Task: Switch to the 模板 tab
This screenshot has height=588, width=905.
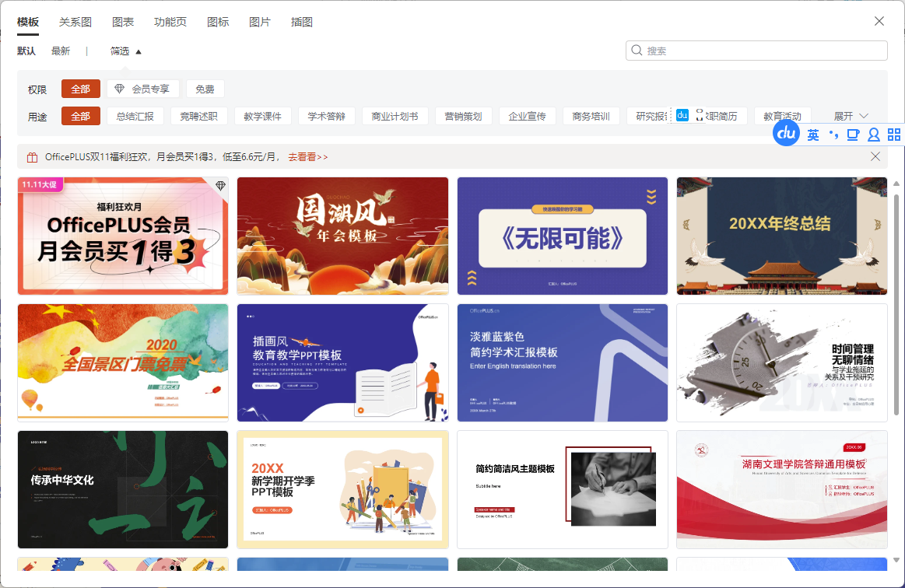Action: coord(28,22)
